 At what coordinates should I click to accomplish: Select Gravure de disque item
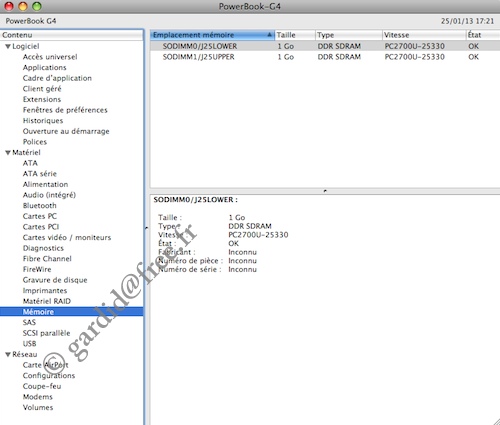(55, 280)
